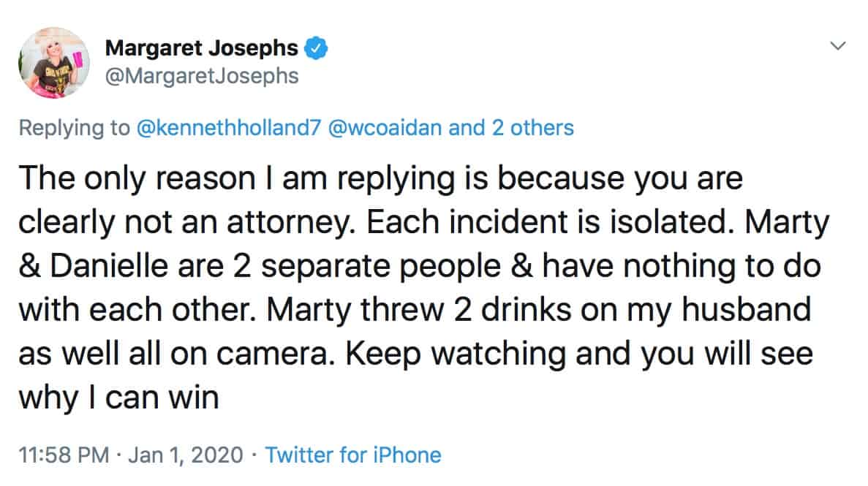
Task: Click the pink cup in the avatar
Action: 78,59
